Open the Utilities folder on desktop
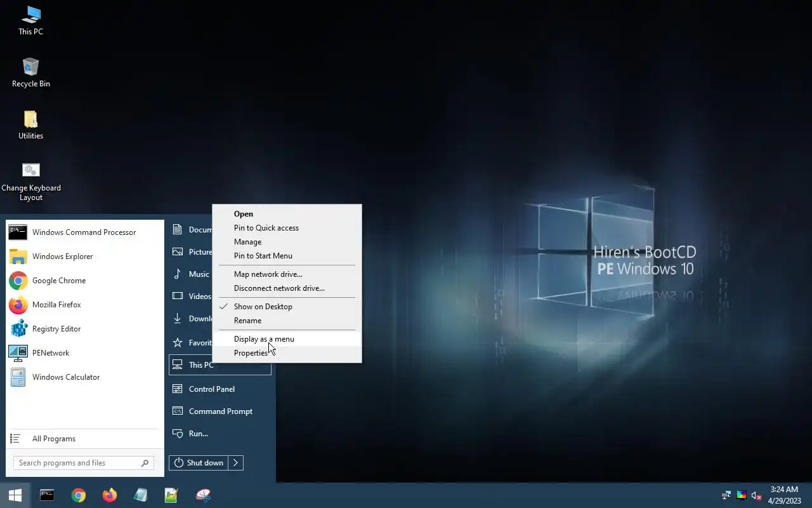 click(30, 124)
